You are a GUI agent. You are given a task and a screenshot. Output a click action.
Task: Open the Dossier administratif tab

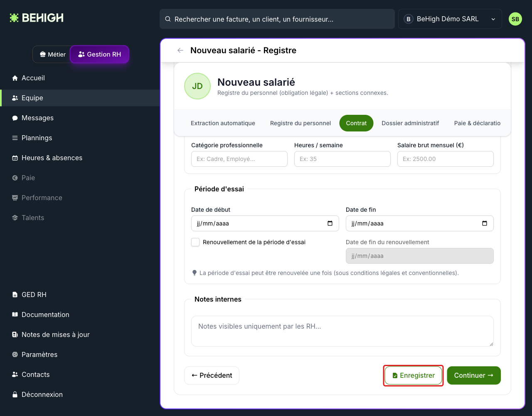[410, 123]
